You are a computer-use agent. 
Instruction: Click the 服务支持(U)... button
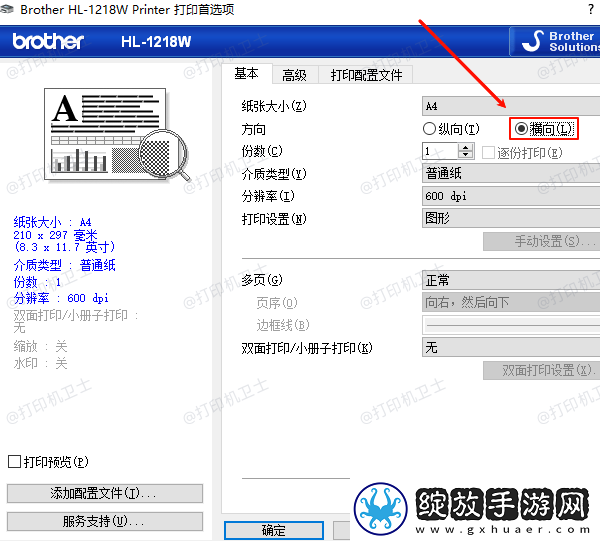(x=105, y=521)
